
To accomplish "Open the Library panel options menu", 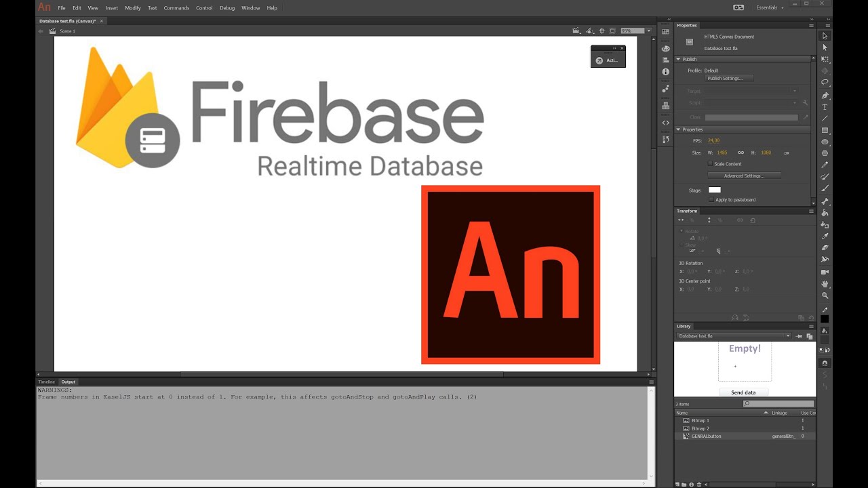I will point(811,326).
